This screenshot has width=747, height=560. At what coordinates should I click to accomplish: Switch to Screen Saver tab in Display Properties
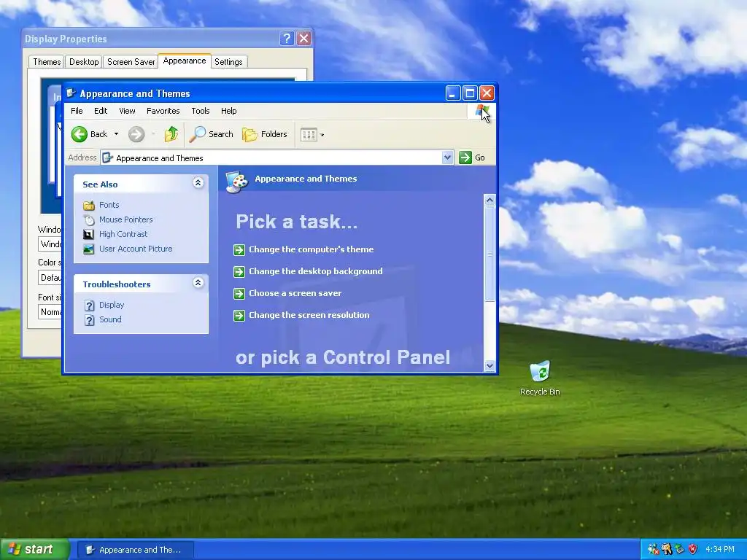pyautogui.click(x=131, y=62)
